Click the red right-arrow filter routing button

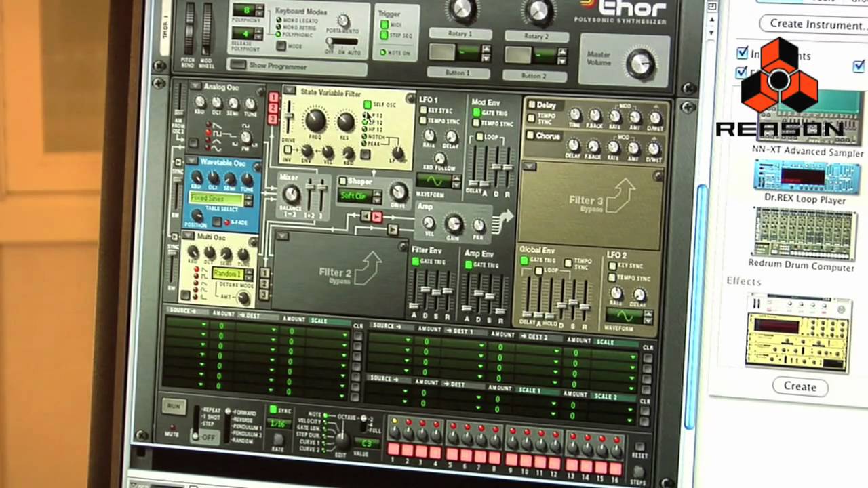(376, 216)
